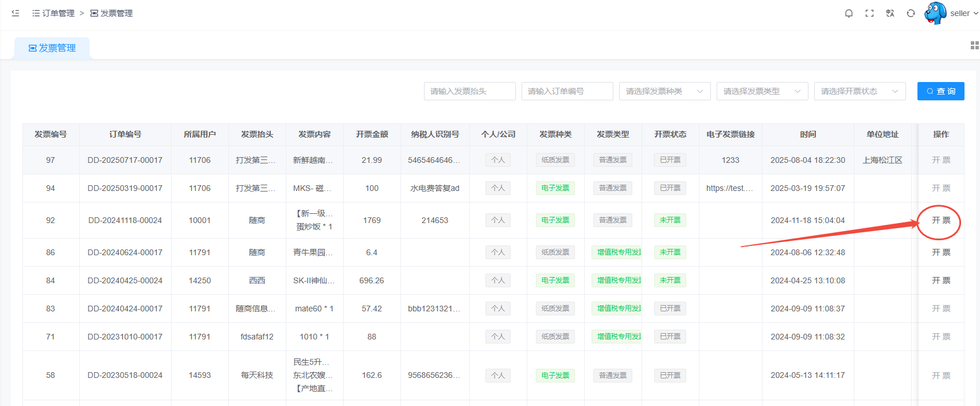This screenshot has width=980, height=406.
Task: Click the blue dog user avatar
Action: pos(935,13)
